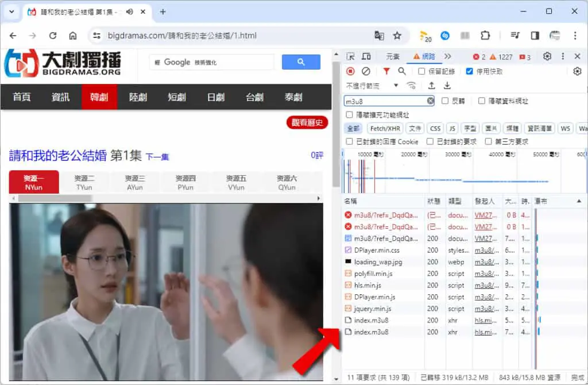Open the tab search dropdown arrow
Image resolution: width=588 pixels, height=385 pixels.
pos(11,11)
